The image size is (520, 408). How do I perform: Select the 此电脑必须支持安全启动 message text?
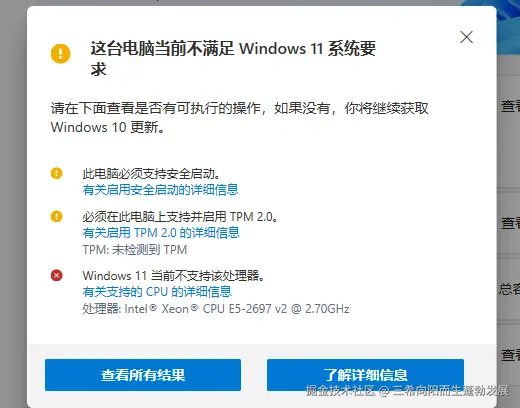151,174
